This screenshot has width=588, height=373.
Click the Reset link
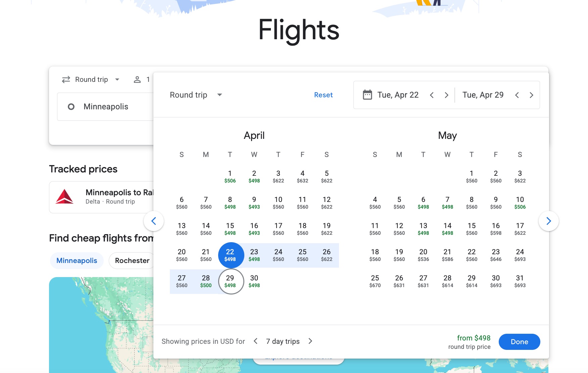coord(323,95)
